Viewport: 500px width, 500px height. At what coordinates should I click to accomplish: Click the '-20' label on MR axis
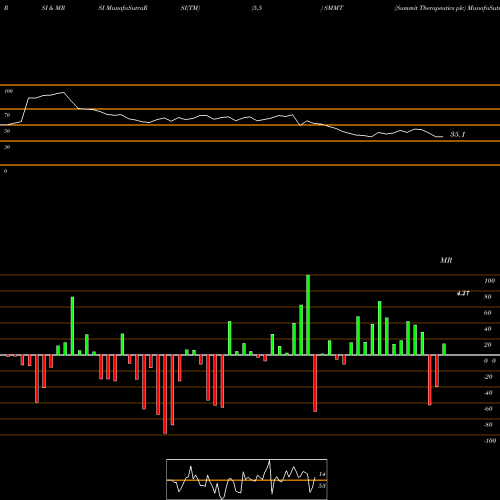488,377
